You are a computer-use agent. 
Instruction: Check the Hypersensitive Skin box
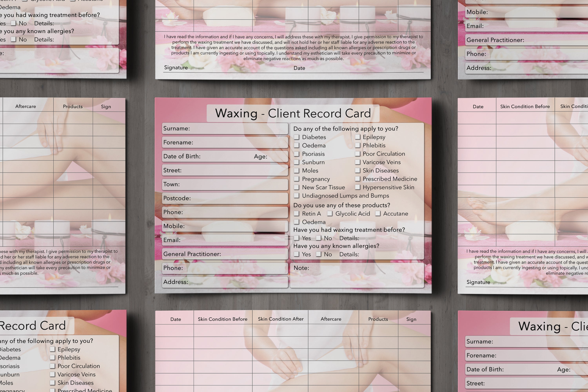click(358, 187)
